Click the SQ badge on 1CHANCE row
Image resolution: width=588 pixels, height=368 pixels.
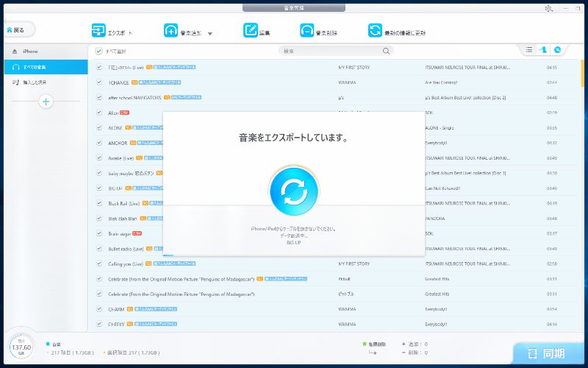(135, 82)
